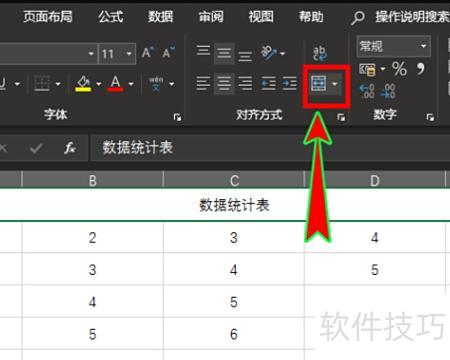Image resolution: width=450 pixels, height=360 pixels.
Task: Expand the text orientation dropdown arrow
Action: tap(283, 53)
